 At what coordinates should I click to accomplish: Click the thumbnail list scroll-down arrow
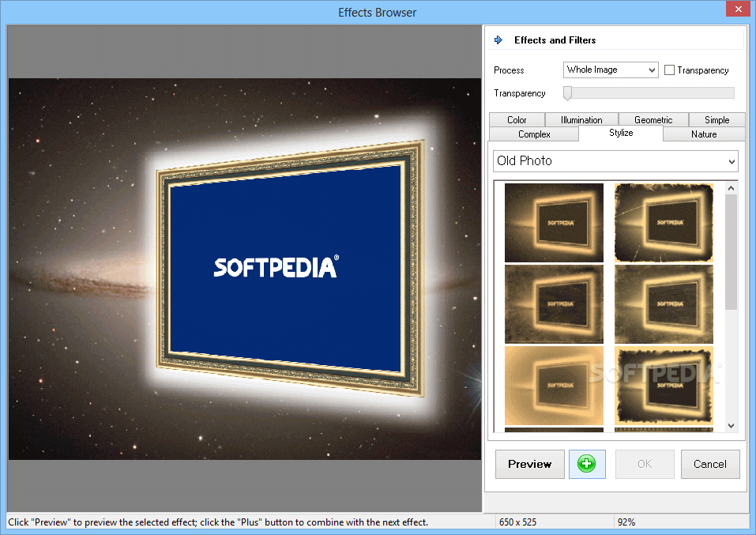coord(731,425)
